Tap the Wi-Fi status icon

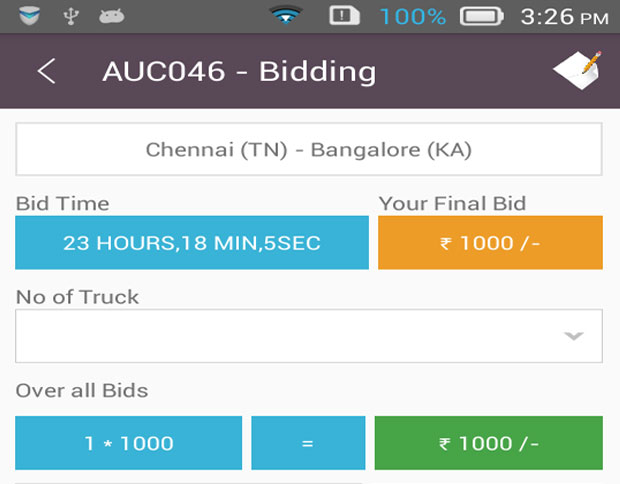click(x=286, y=16)
